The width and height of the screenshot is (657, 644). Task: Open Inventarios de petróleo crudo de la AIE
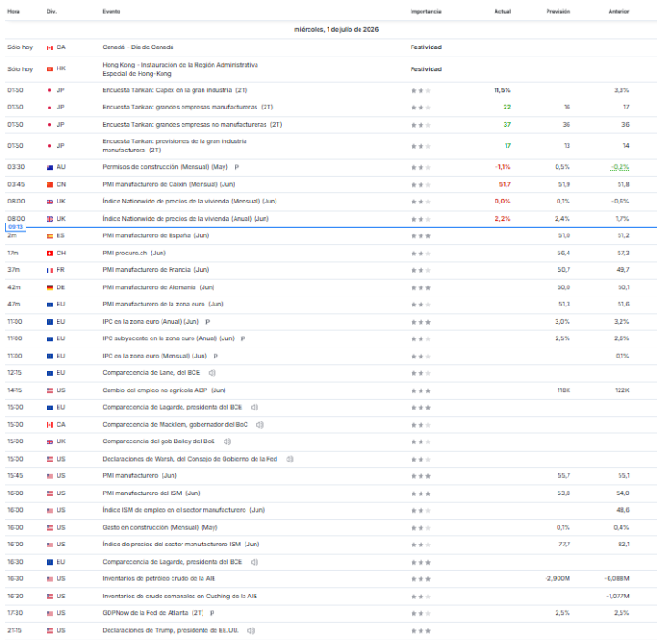click(x=159, y=578)
